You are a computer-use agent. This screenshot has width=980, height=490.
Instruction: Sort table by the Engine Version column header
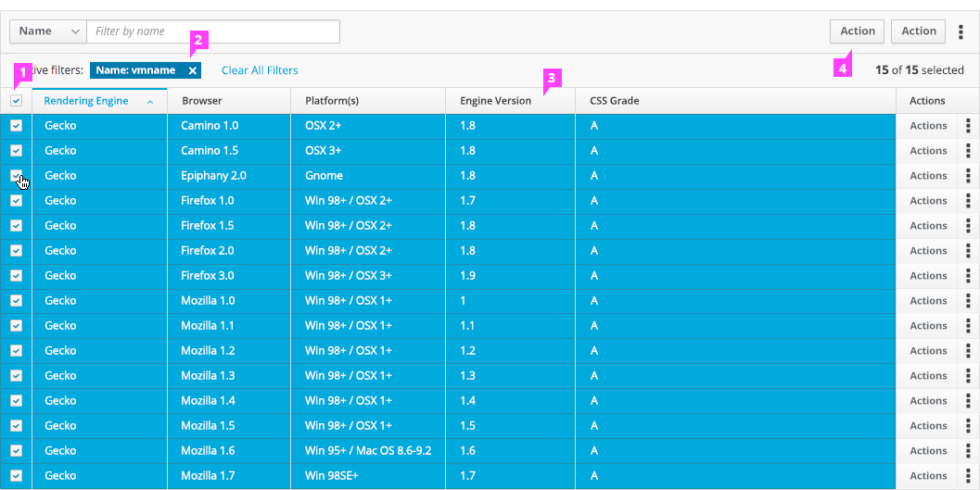coord(495,101)
